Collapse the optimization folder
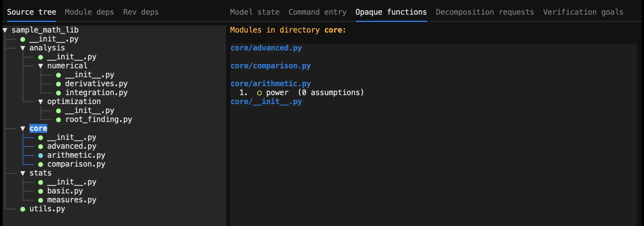This screenshot has width=644, height=226. point(41,102)
